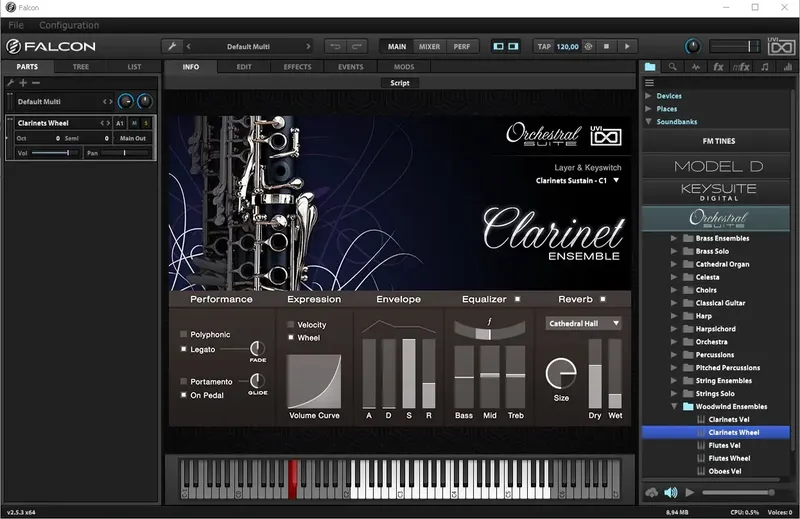800x519 pixels.
Task: Click the Script button
Action: coord(400,83)
